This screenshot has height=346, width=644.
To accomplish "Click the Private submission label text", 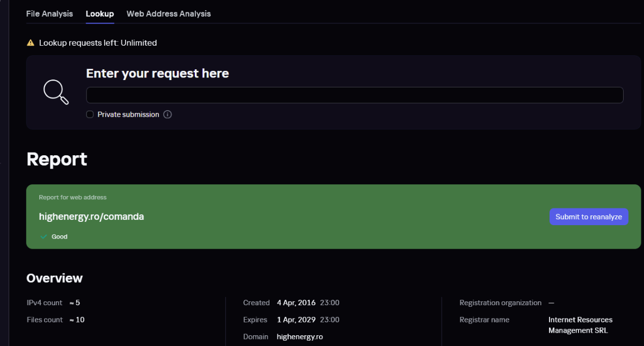I will 128,114.
